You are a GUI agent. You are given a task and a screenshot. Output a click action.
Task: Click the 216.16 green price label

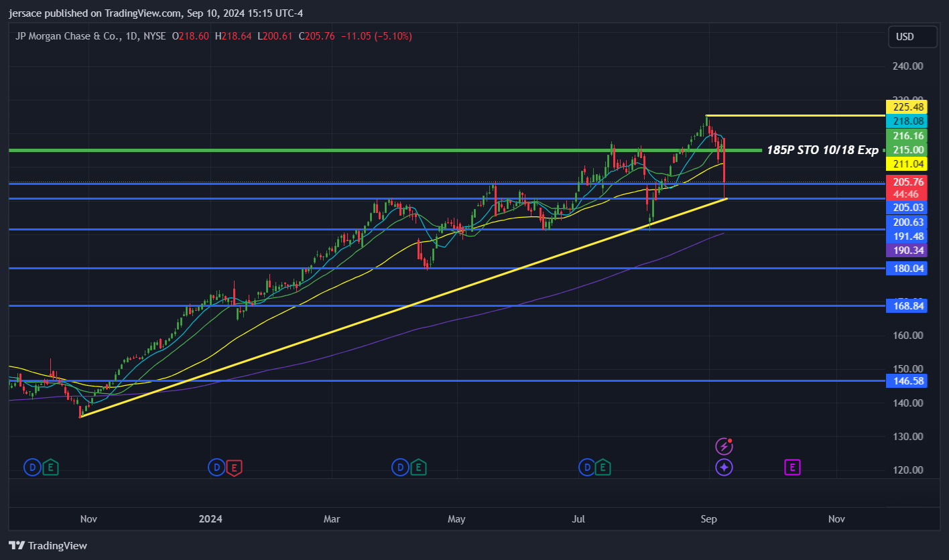pyautogui.click(x=908, y=135)
